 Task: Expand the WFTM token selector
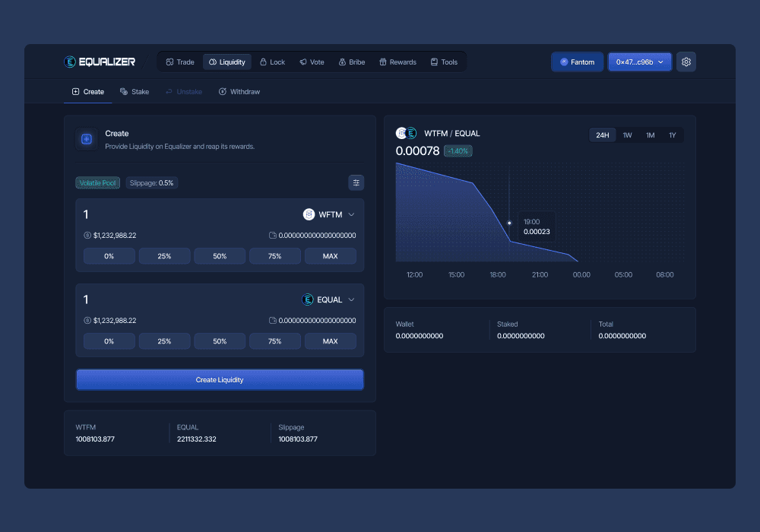[329, 214]
